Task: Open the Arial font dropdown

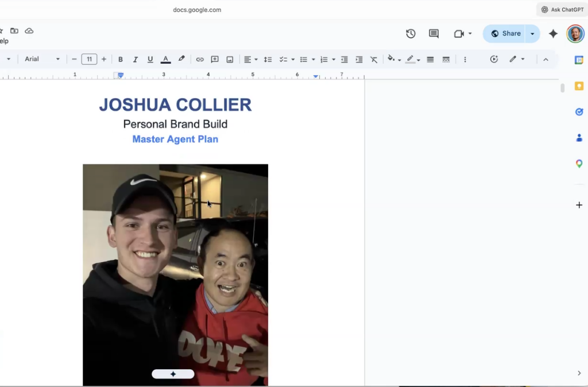Action: click(x=42, y=59)
